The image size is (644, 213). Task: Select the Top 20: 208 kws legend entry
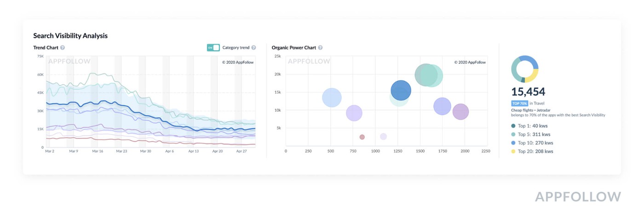[535, 151]
